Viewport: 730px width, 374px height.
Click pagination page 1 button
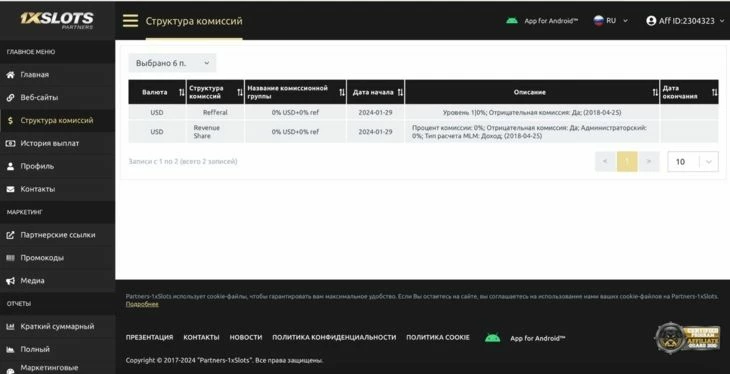(x=627, y=162)
